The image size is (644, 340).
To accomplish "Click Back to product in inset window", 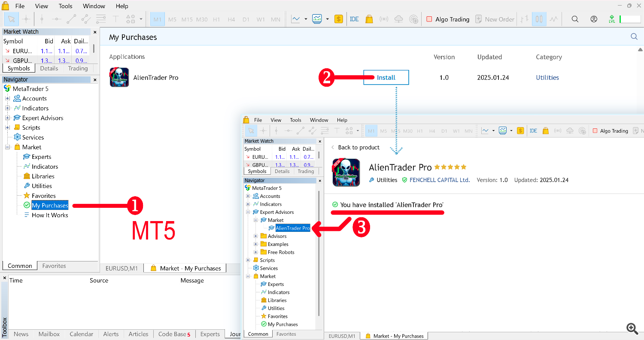I will click(x=356, y=147).
